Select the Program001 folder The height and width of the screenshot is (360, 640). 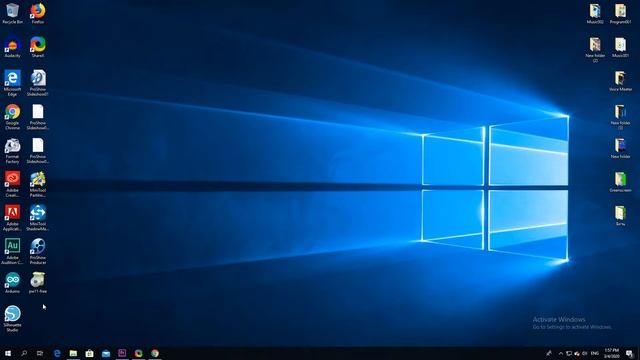pyautogui.click(x=620, y=13)
